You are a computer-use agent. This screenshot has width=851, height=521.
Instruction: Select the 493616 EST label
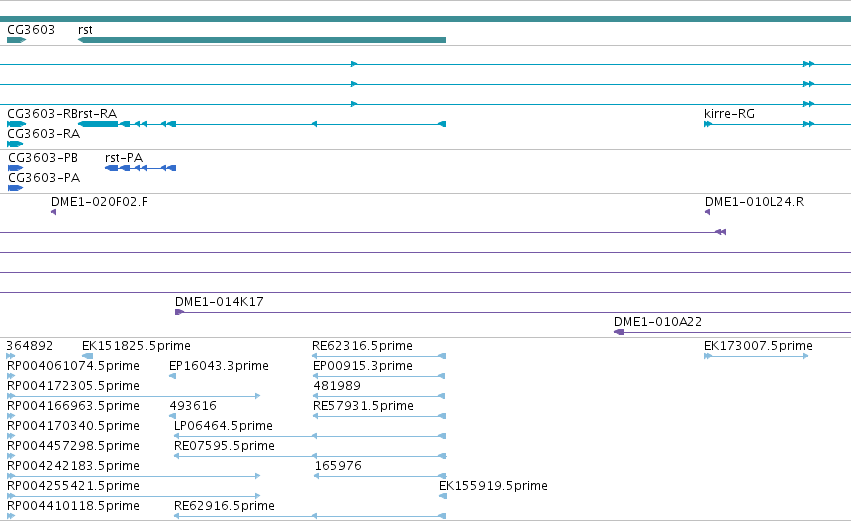pos(193,406)
